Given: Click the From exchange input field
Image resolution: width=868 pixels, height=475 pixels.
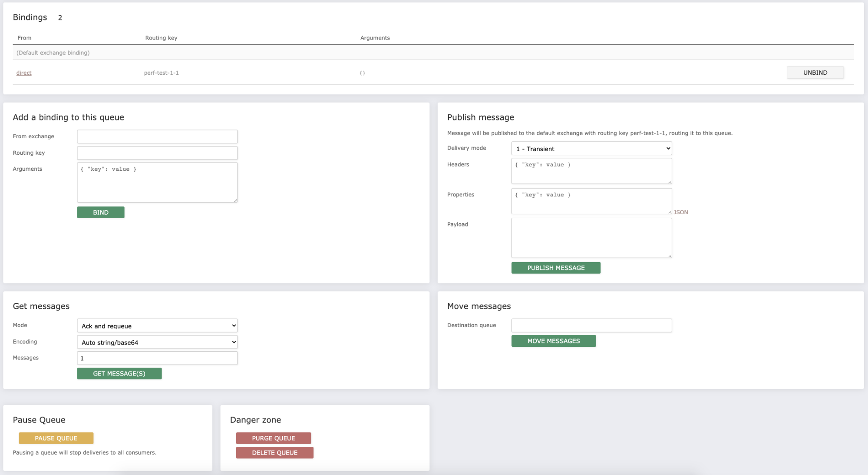Looking at the screenshot, I should pyautogui.click(x=157, y=136).
